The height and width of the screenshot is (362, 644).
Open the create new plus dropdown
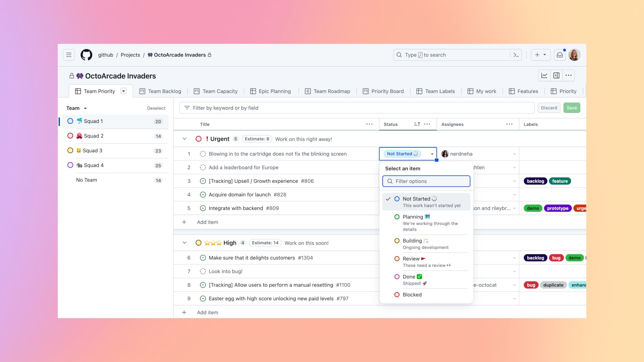[540, 55]
